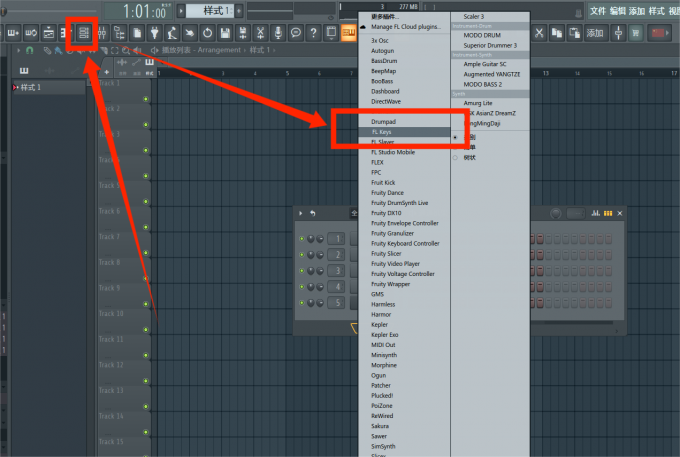
Task: Choose Harmor from plugin menu
Action: [x=405, y=314]
